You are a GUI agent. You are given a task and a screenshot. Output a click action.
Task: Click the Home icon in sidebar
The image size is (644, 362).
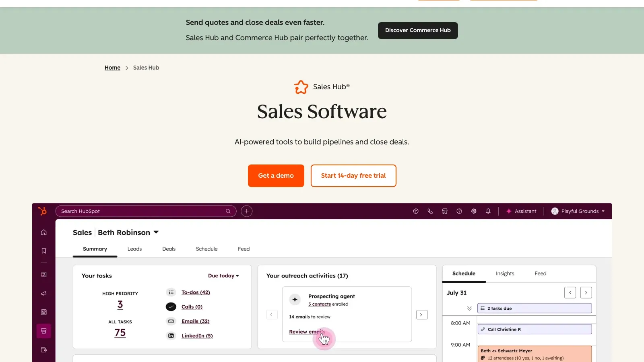point(44,232)
